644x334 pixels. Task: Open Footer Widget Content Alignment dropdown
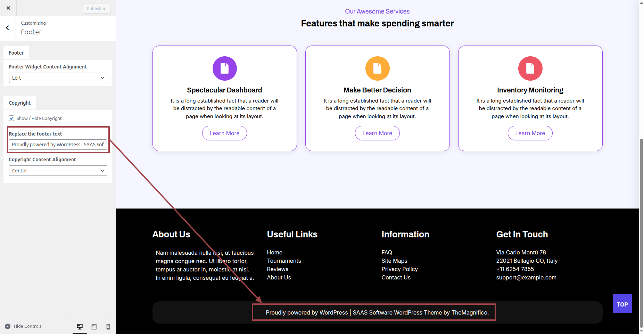(58, 78)
